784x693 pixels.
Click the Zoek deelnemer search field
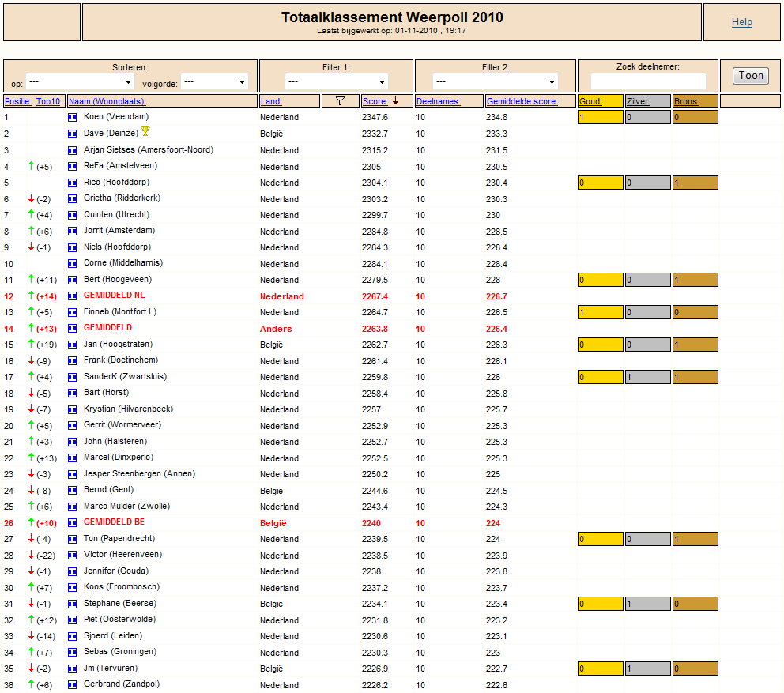click(648, 81)
